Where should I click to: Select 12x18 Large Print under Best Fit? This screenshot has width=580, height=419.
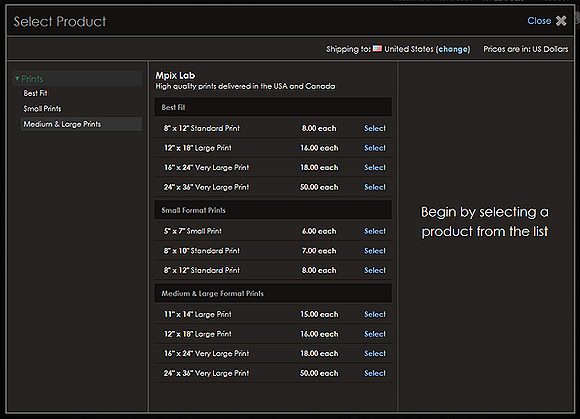click(375, 148)
